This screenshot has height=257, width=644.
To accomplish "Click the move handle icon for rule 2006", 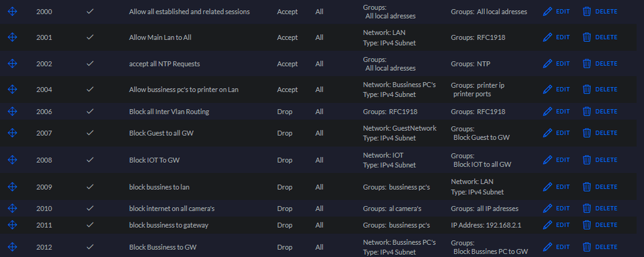I will coord(12,111).
